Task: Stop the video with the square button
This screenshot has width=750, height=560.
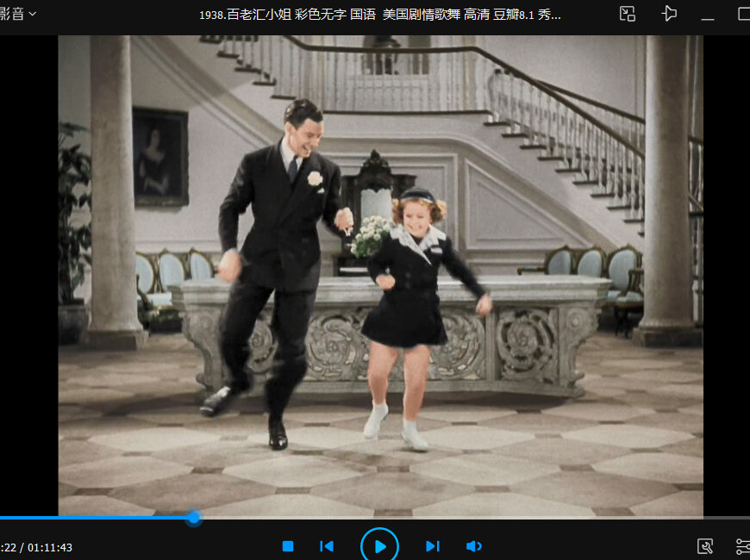Action: [x=288, y=546]
